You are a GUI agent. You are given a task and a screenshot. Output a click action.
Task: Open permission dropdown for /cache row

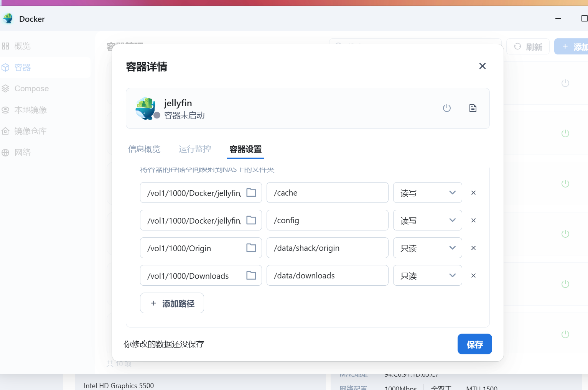point(428,193)
